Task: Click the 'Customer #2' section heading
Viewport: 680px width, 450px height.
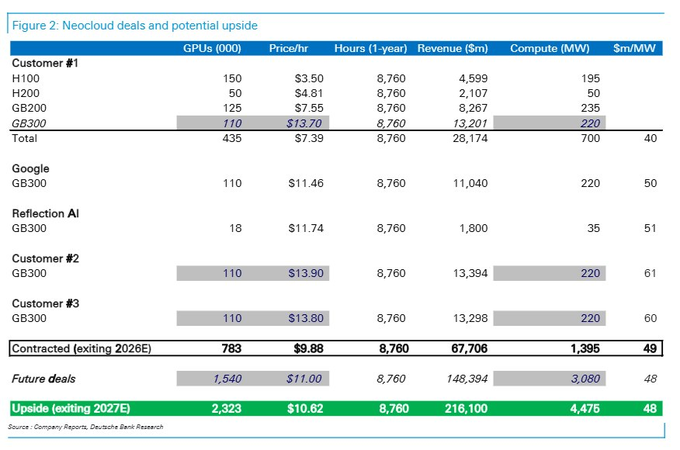Action: (46, 259)
